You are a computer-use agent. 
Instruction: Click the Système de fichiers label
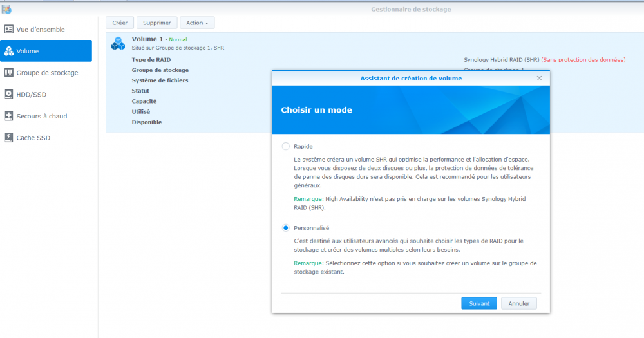coord(160,80)
